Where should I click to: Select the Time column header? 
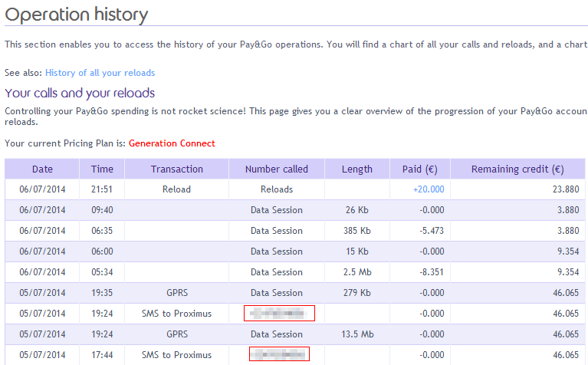(102, 169)
